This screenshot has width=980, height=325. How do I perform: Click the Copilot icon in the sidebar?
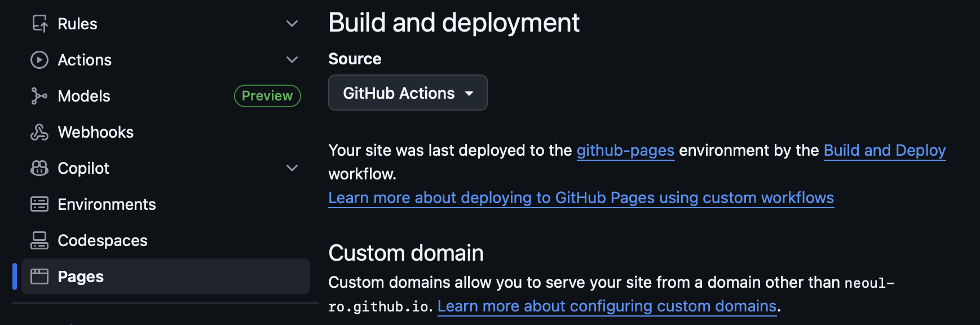[x=39, y=168]
